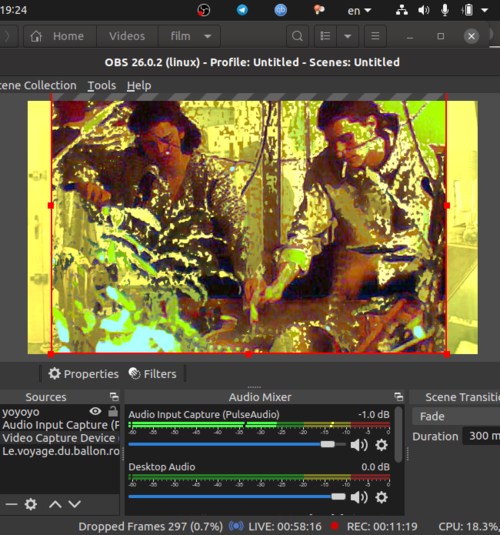The height and width of the screenshot is (535, 500).
Task: Open source settings gear in Sources toolbar
Action: coord(31,504)
